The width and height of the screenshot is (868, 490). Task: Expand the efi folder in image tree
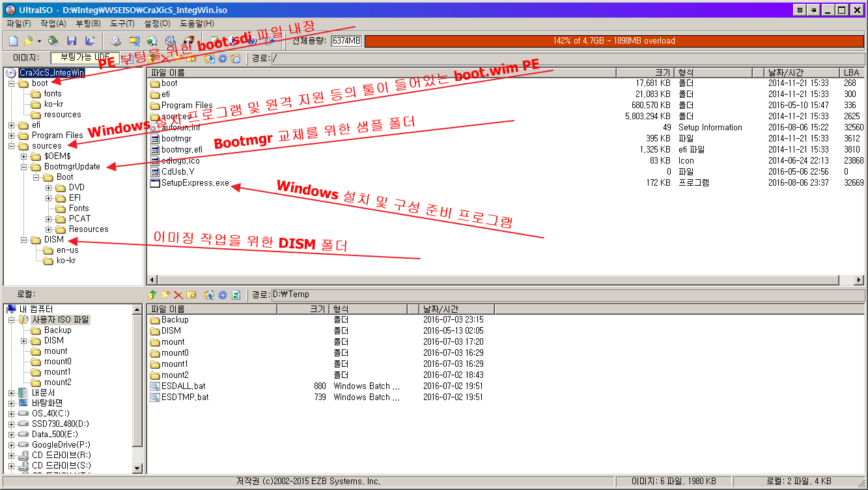tap(12, 125)
